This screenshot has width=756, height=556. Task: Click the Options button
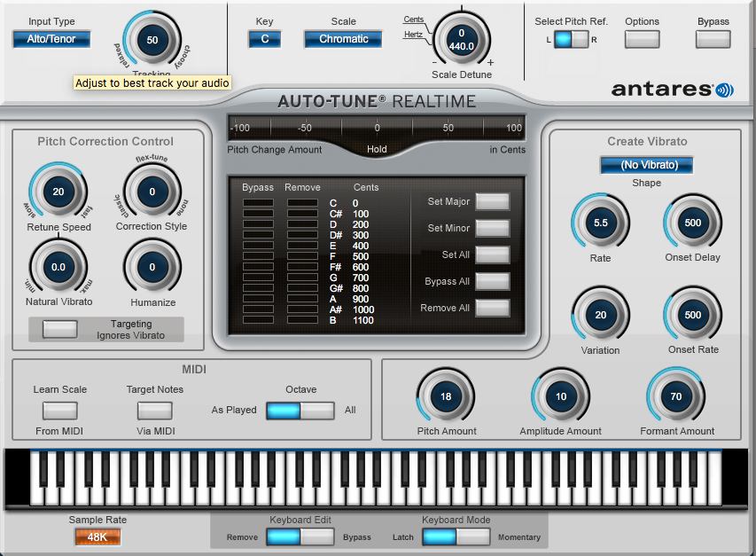[643, 40]
